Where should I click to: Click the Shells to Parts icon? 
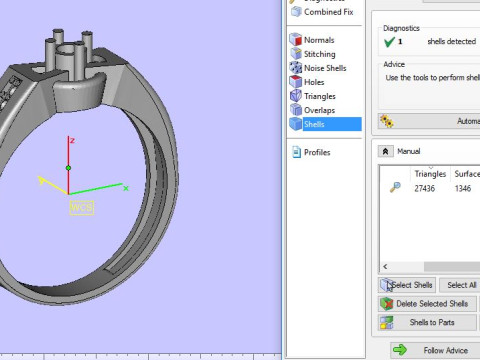(387, 322)
